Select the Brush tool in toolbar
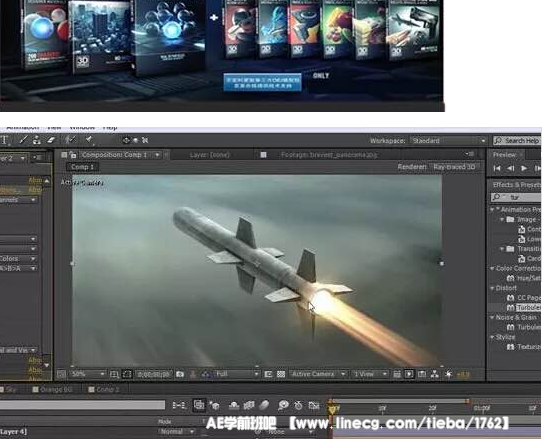 click(23, 140)
